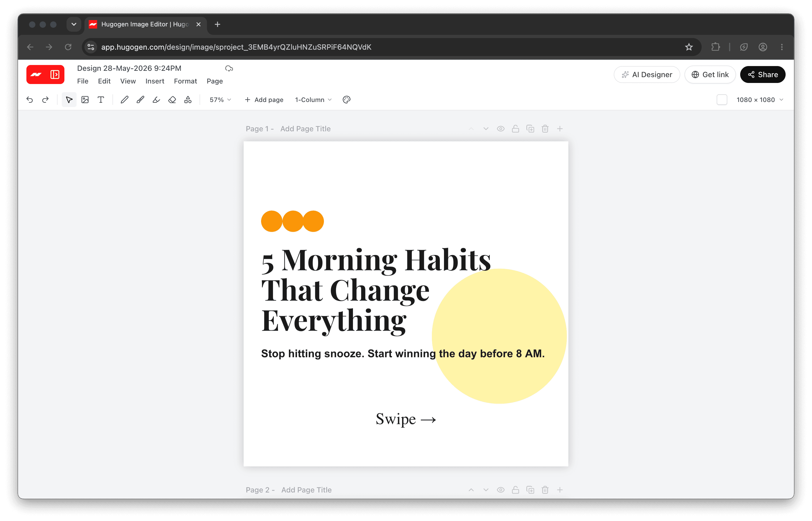Click the Redo arrow icon
812x521 pixels.
pos(45,100)
